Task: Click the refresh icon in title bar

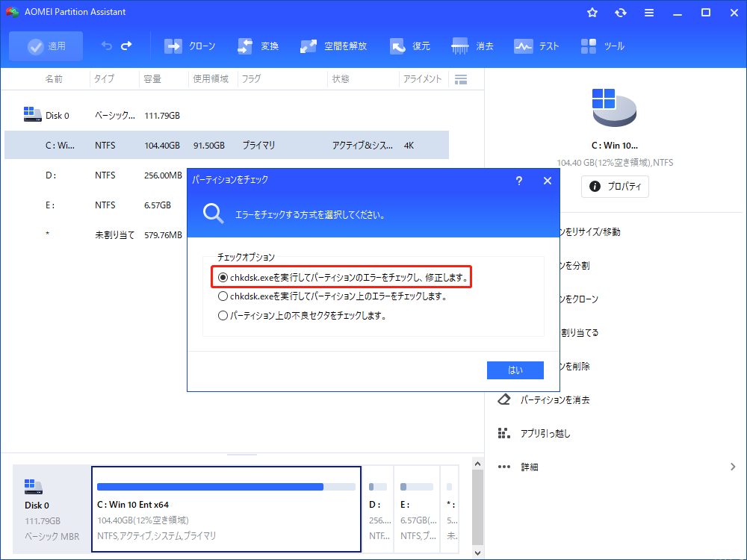Action: click(x=620, y=13)
